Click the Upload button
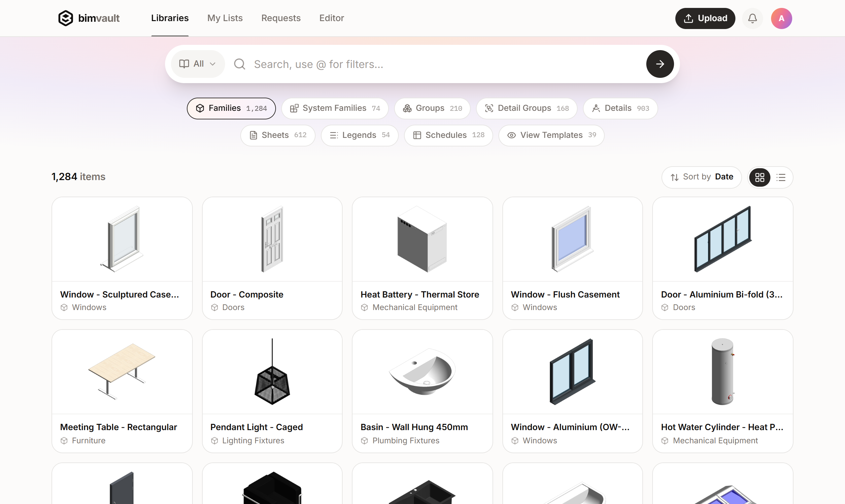The height and width of the screenshot is (504, 845). coord(705,18)
